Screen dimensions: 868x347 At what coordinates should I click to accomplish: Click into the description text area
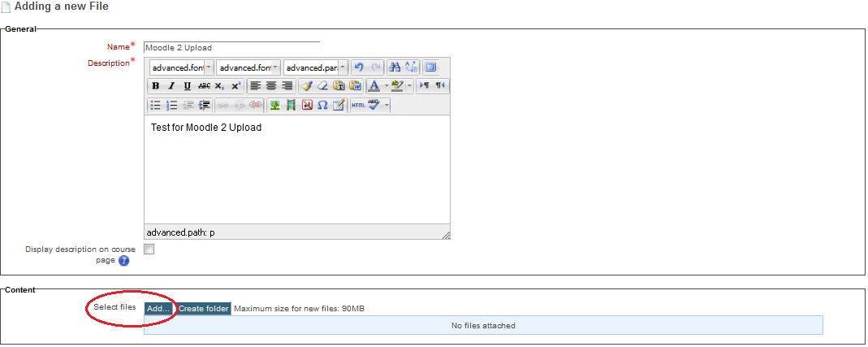point(296,170)
